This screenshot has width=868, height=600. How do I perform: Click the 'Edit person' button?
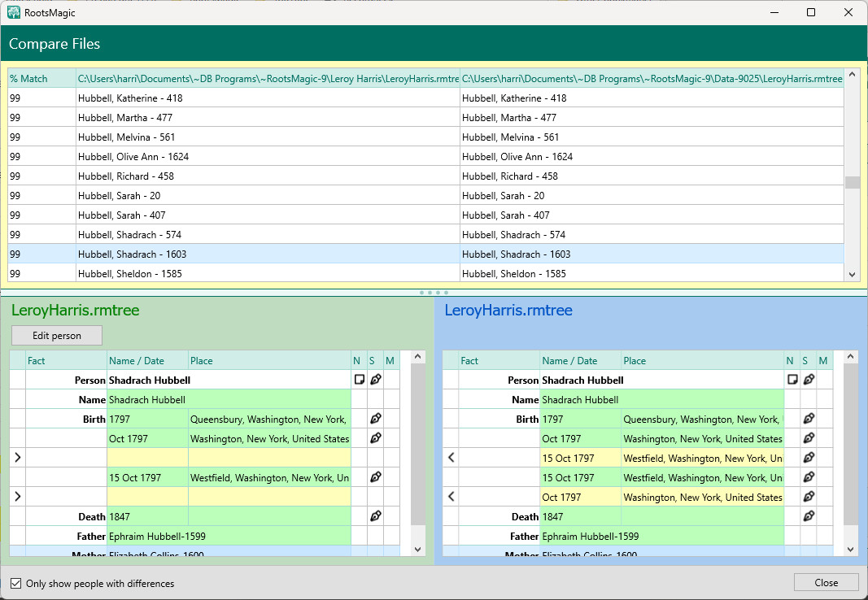57,335
